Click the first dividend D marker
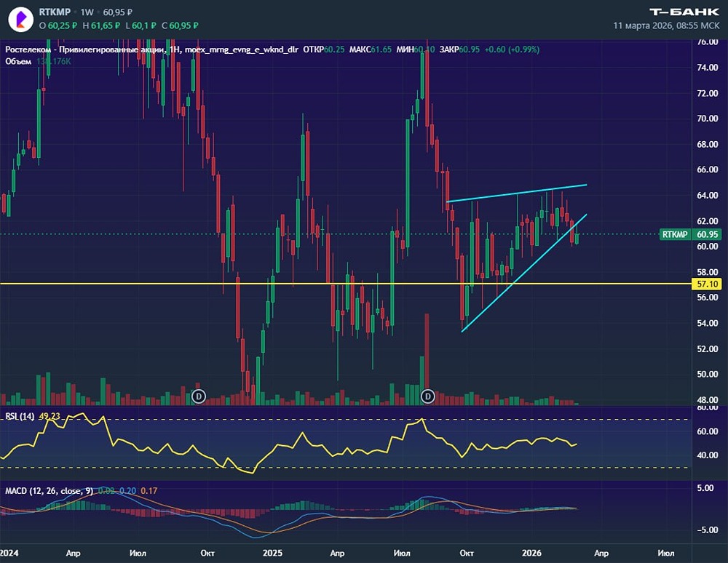Image resolution: width=728 pixels, height=563 pixels. 199,396
